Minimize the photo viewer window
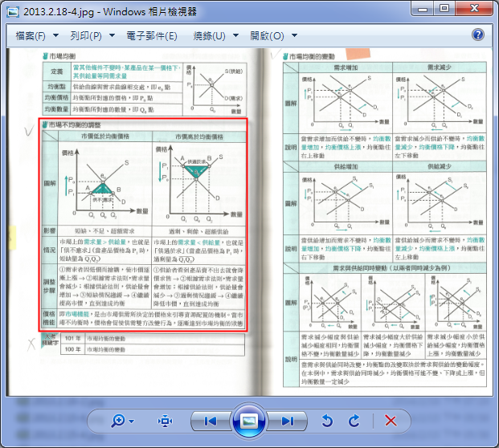Image resolution: width=499 pixels, height=448 pixels. coord(423,8)
